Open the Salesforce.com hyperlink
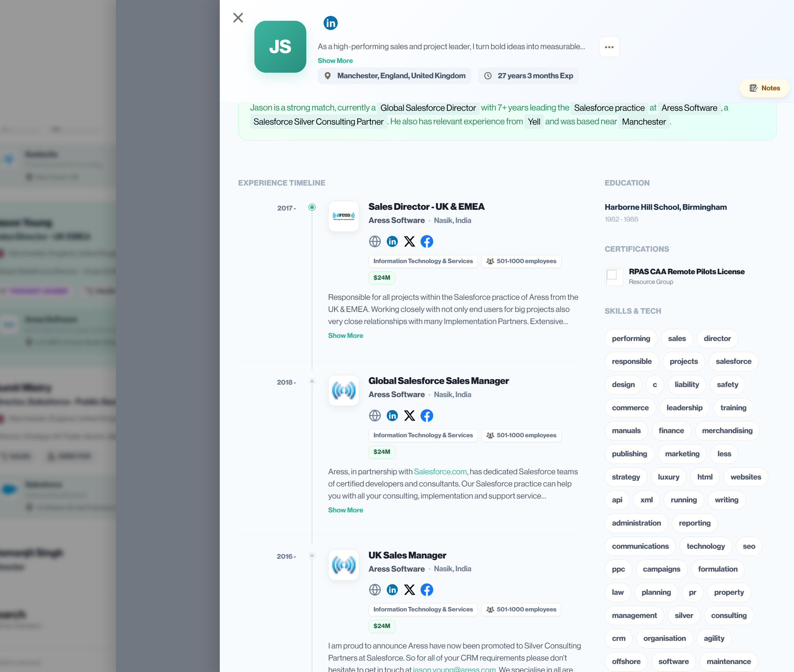 coord(440,471)
